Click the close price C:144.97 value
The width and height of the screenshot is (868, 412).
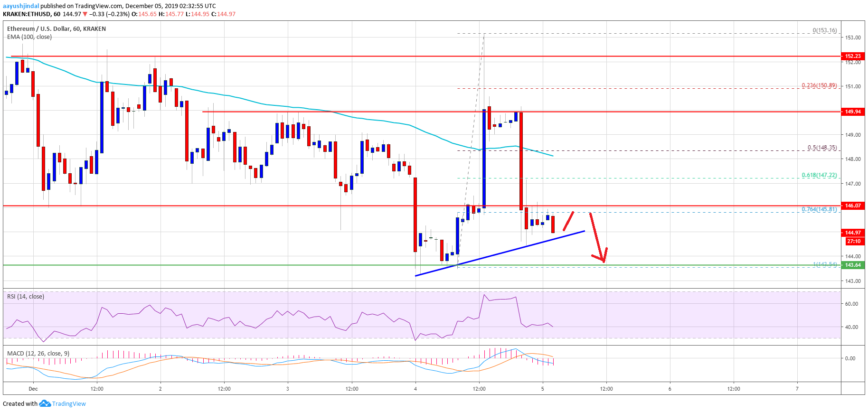point(223,14)
